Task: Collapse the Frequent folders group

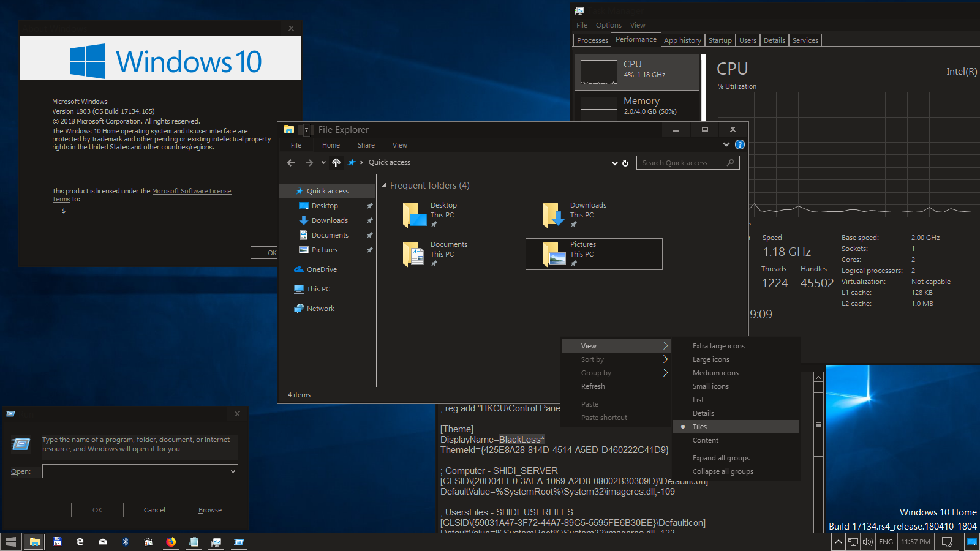Action: [x=384, y=186]
